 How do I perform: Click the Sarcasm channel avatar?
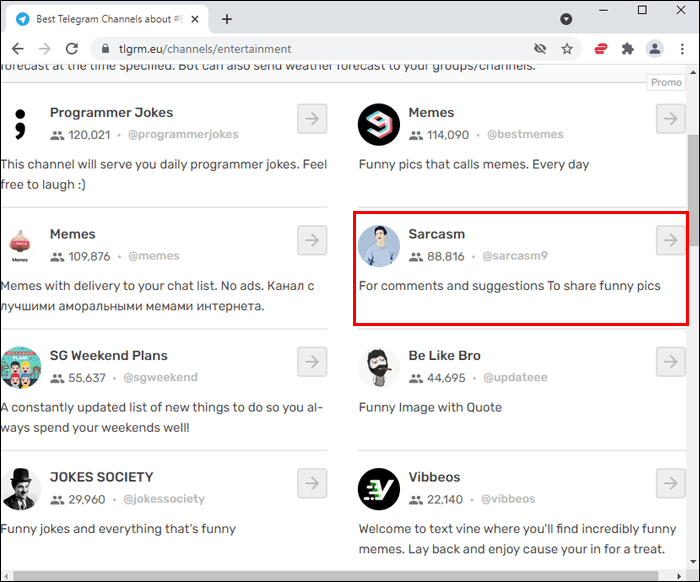coord(379,246)
